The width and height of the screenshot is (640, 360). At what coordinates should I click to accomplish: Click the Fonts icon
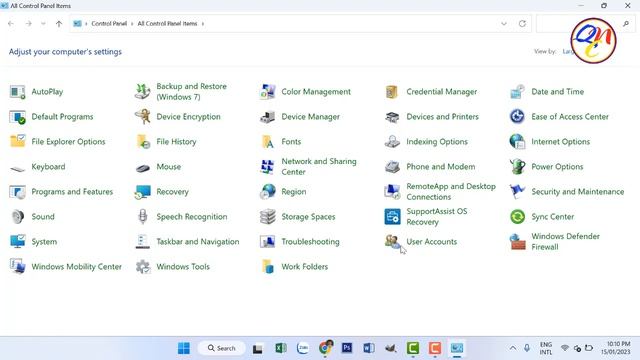click(268, 142)
